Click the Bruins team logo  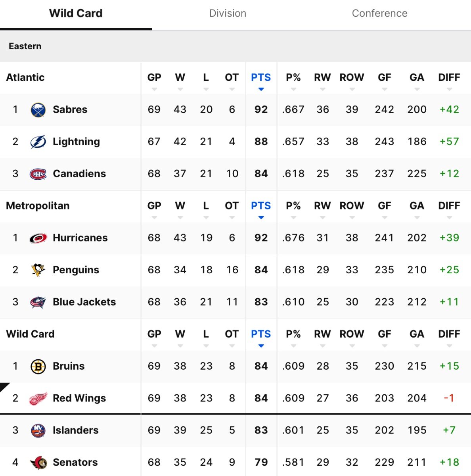coord(38,366)
